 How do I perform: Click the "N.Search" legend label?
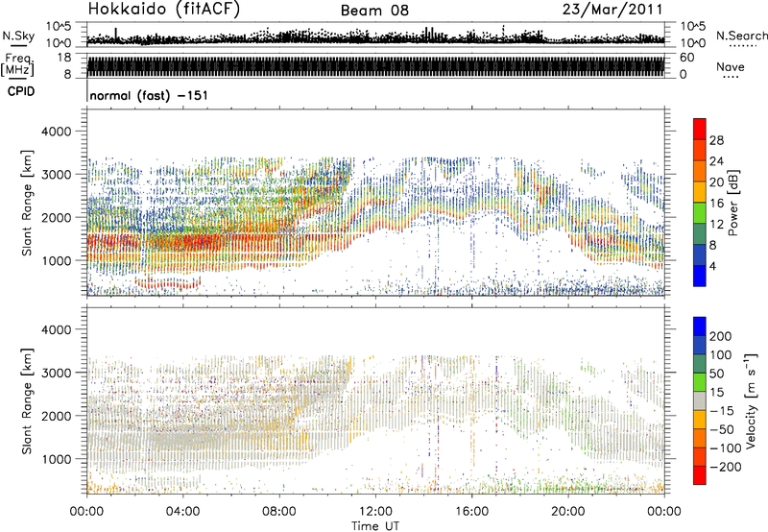point(741,36)
